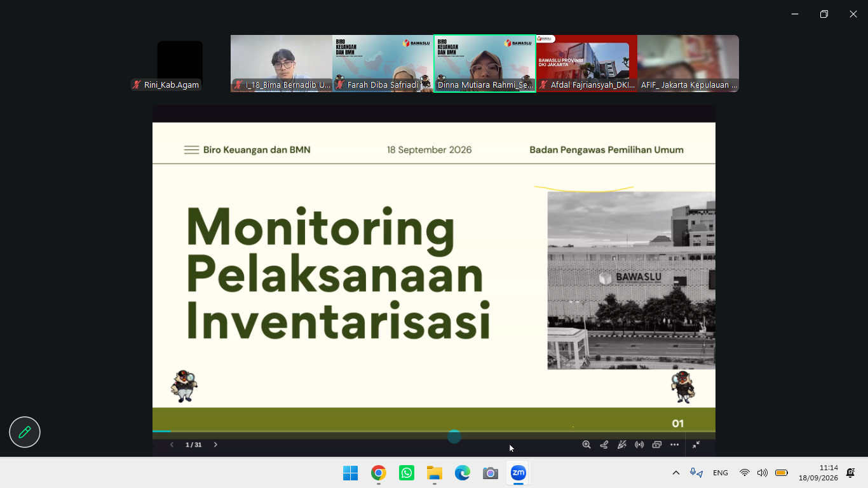The image size is (868, 488).
Task: Click the muted mic icon beside I_18_Bima Bernadib
Action: click(238, 85)
